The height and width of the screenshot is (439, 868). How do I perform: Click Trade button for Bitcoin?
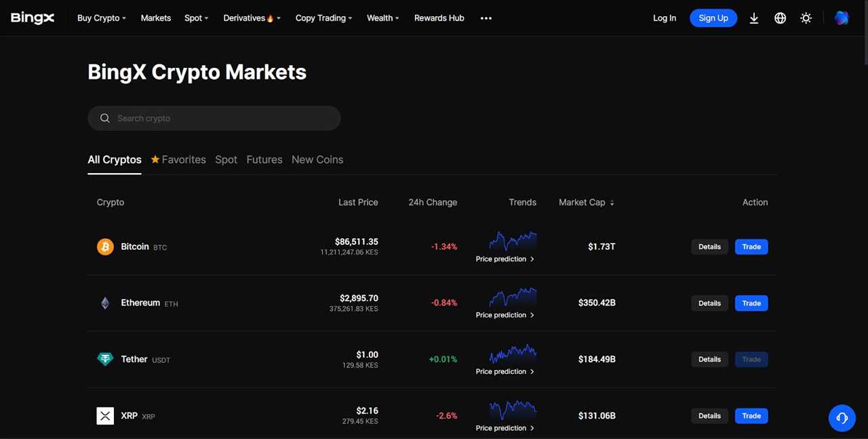pyautogui.click(x=751, y=246)
